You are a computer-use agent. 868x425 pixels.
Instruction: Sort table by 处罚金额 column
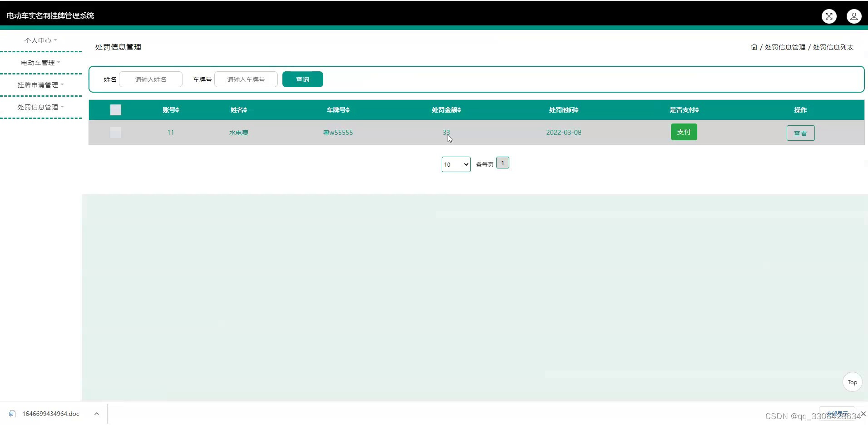tap(446, 110)
